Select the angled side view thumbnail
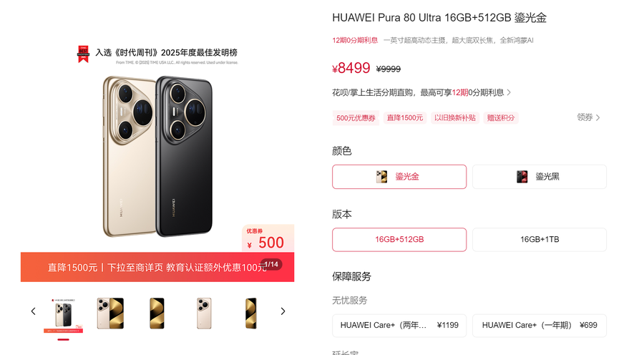 coord(251,313)
